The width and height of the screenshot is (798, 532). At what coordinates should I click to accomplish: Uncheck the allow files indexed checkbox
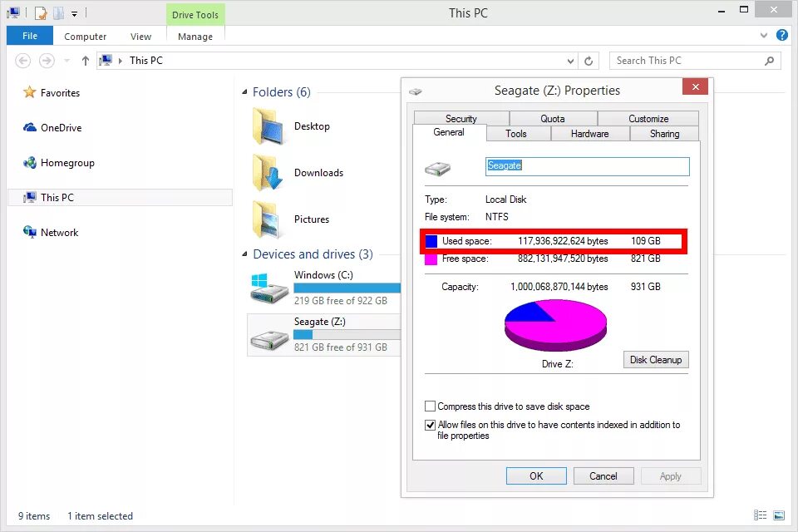(430, 425)
